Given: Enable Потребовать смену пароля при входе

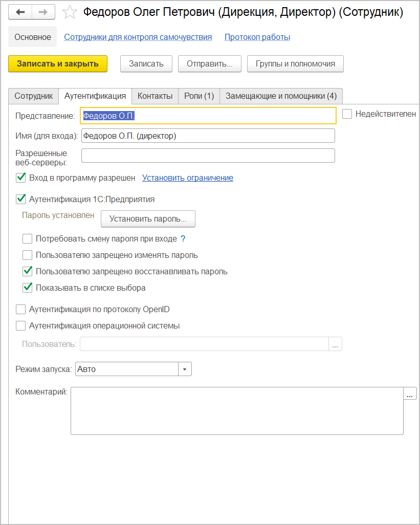Looking at the screenshot, I should pyautogui.click(x=28, y=239).
